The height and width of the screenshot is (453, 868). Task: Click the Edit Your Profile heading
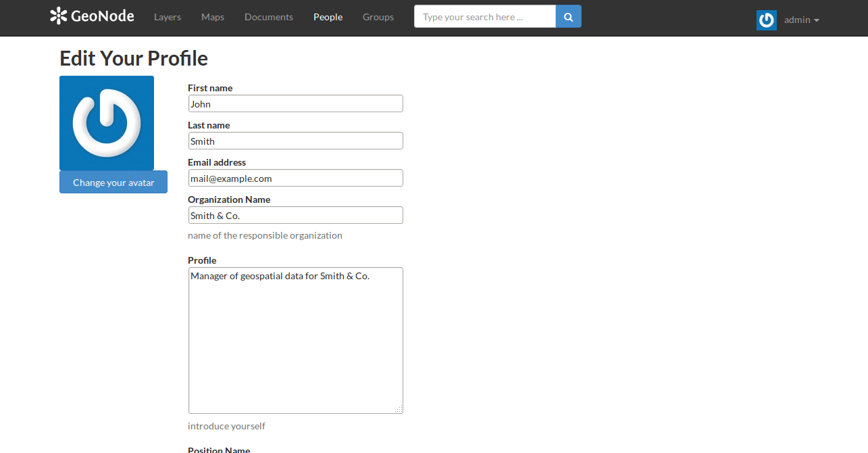click(134, 58)
